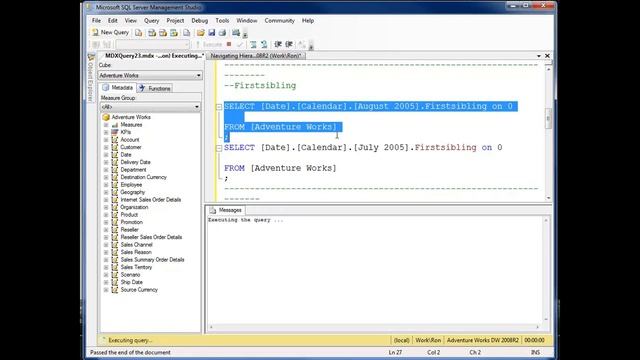Open the File menu

click(96, 20)
